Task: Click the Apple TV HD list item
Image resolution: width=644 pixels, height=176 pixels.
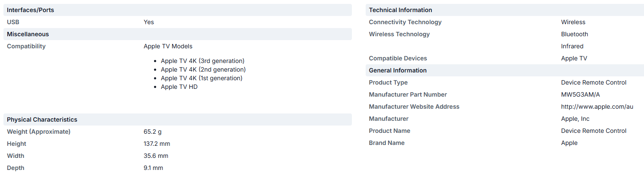Action: pyautogui.click(x=179, y=87)
